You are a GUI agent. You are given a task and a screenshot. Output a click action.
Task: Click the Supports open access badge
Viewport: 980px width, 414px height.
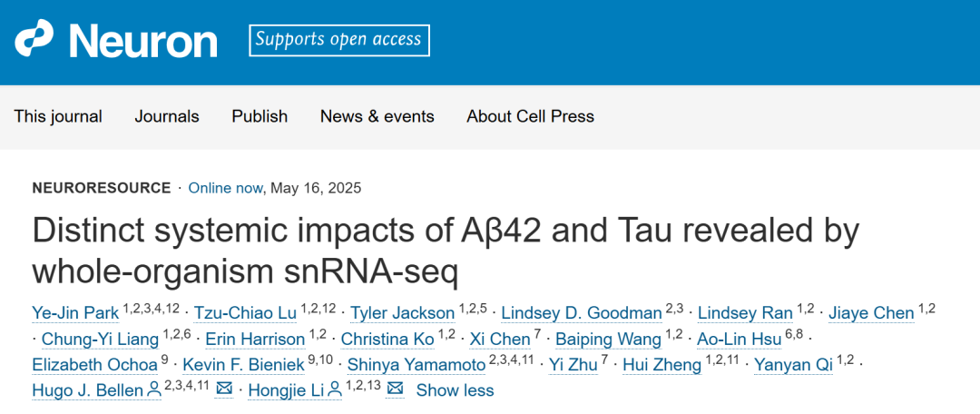pyautogui.click(x=339, y=40)
